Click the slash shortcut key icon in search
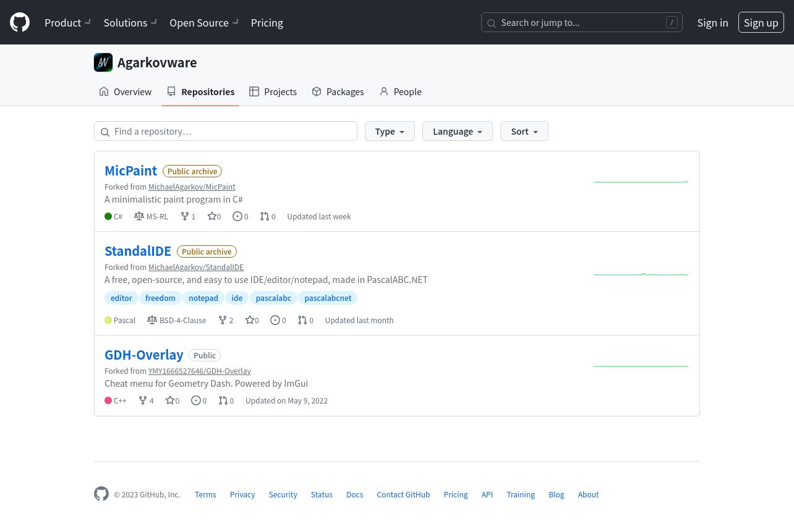 click(x=672, y=23)
